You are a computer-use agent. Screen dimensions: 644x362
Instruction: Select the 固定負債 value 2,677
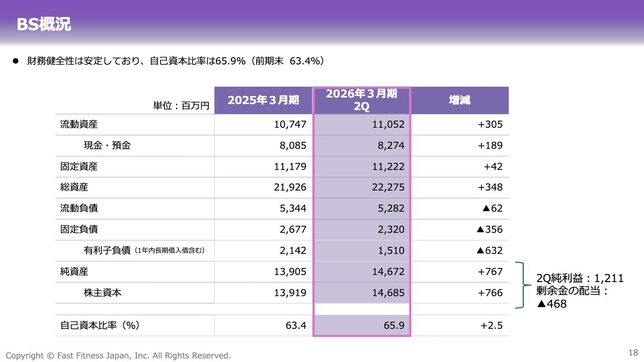pos(292,229)
